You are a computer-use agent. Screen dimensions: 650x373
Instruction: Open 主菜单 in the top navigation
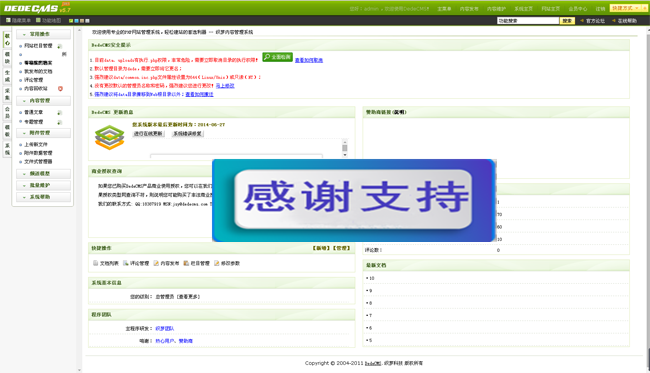pyautogui.click(x=444, y=9)
